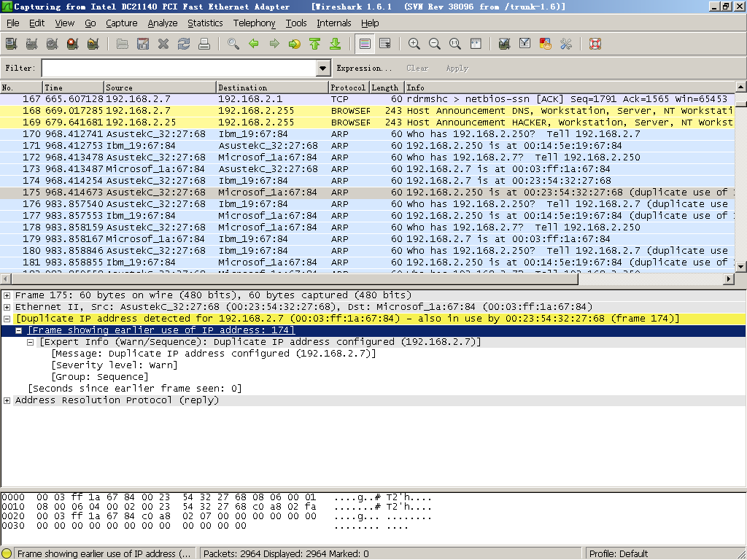747x560 pixels.
Task: Stop the running live capture icon
Action: pos(73,44)
